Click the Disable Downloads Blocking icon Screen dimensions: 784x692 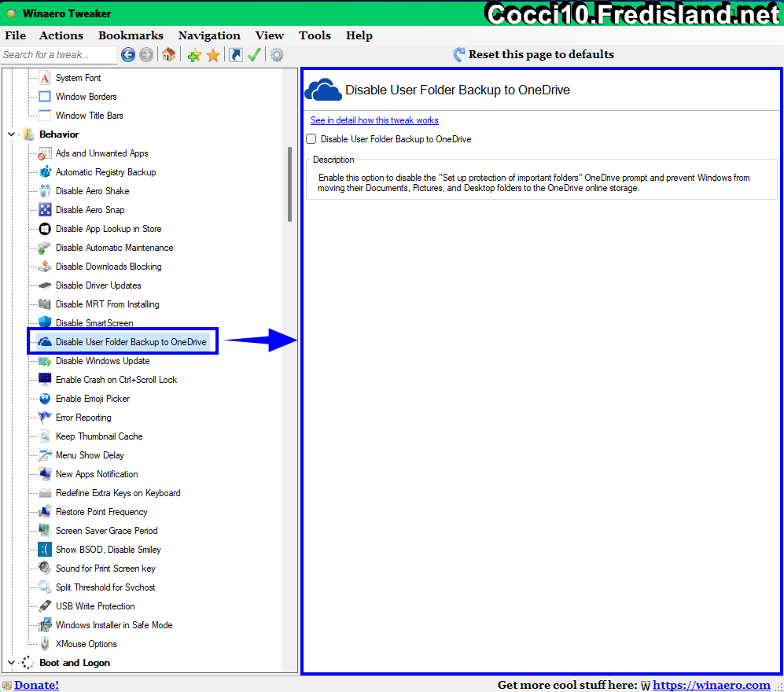45,267
